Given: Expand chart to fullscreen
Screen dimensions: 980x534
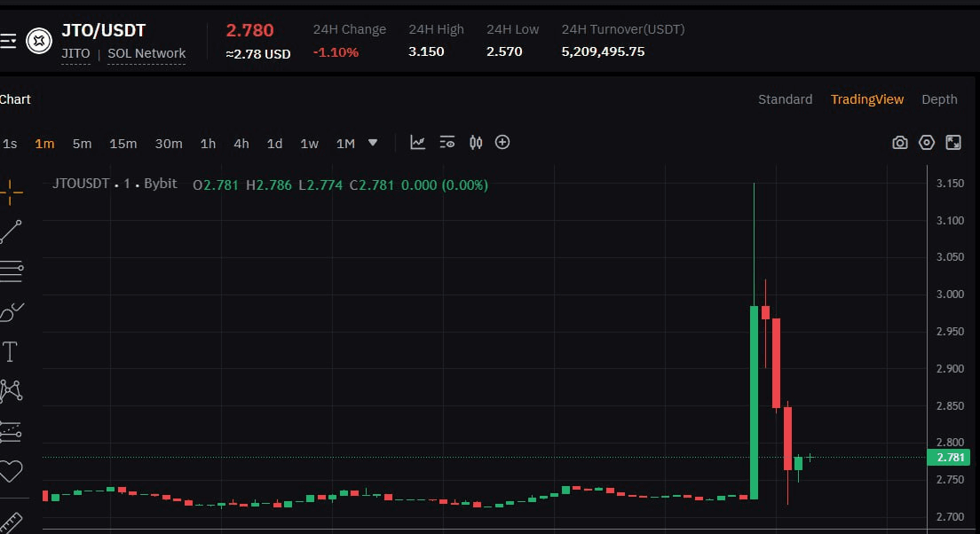Looking at the screenshot, I should pos(953,143).
